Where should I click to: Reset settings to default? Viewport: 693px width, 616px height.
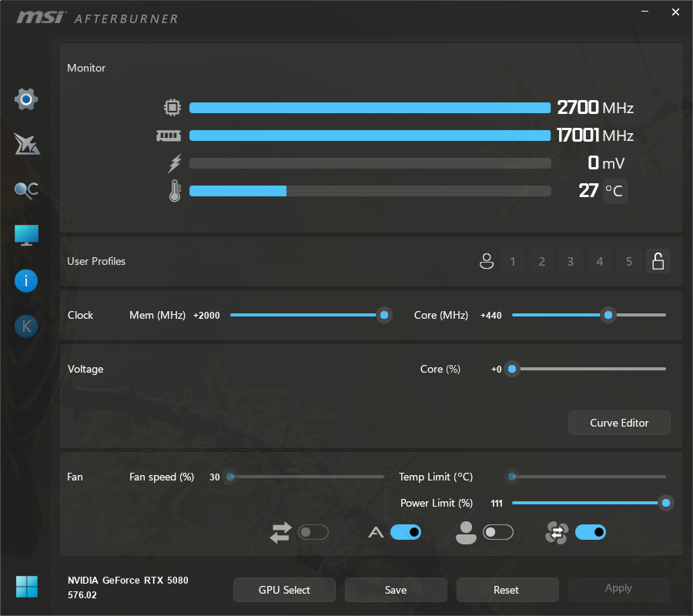click(507, 590)
